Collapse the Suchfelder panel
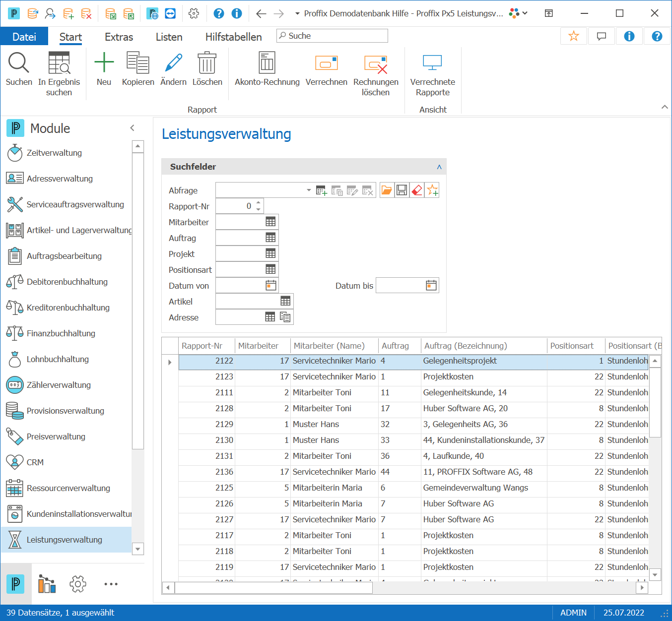This screenshot has width=672, height=621. 439,167
